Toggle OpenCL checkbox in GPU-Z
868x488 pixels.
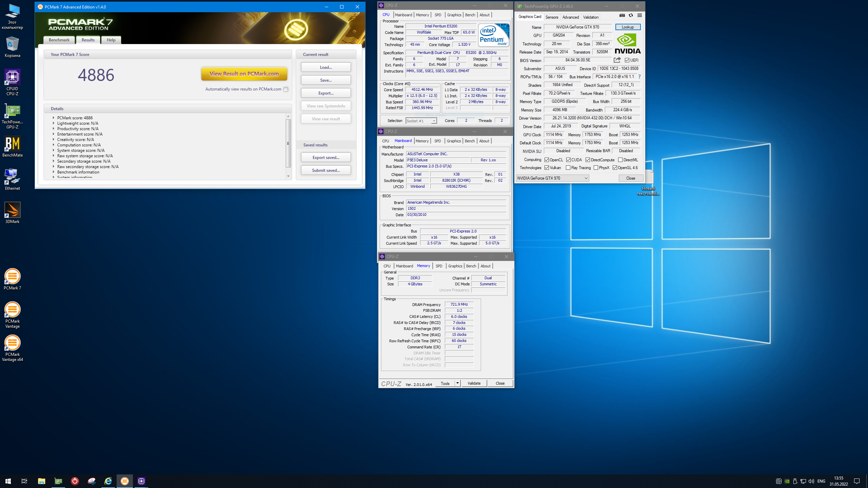click(x=547, y=160)
